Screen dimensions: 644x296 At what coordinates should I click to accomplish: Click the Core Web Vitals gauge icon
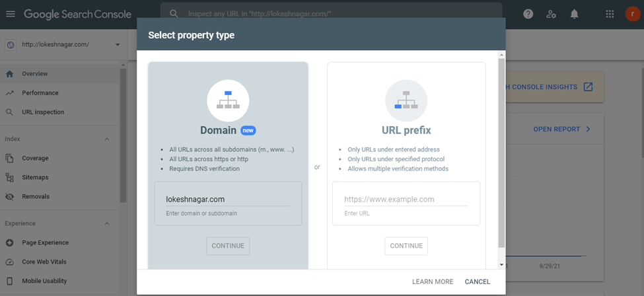coord(9,262)
